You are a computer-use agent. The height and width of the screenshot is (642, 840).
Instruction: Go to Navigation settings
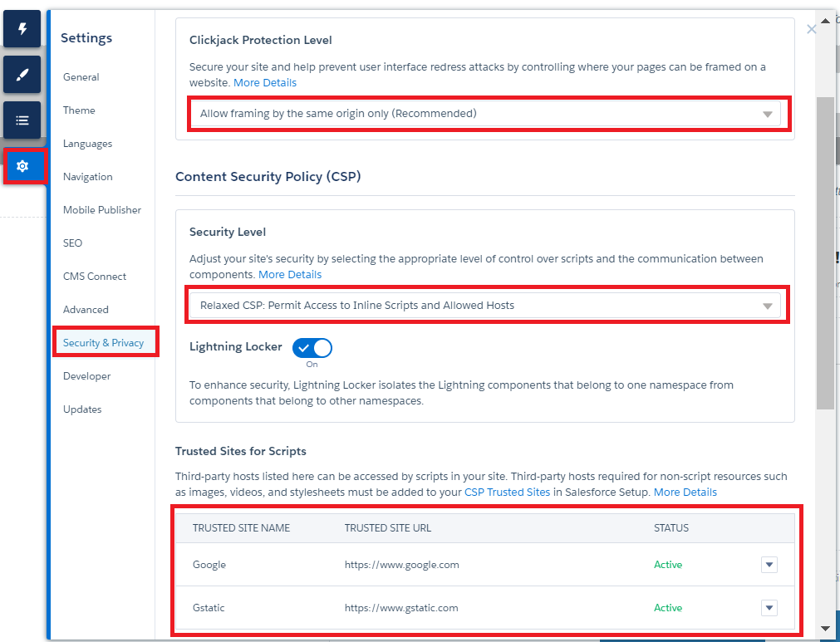point(88,177)
